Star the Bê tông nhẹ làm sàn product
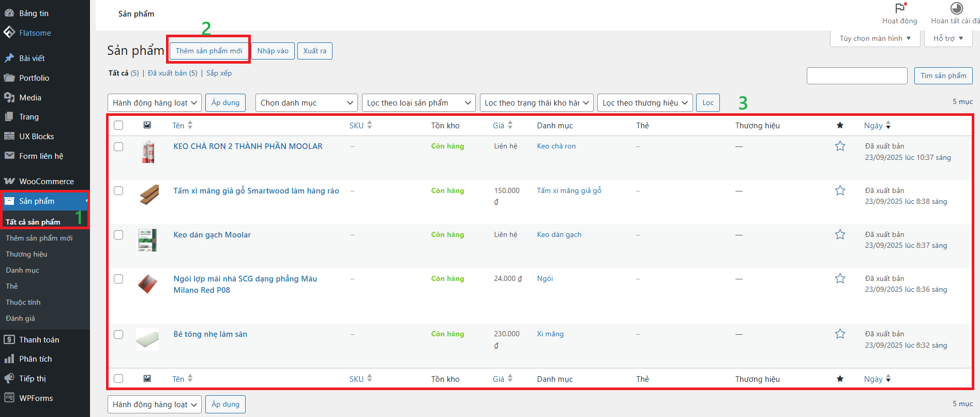The height and width of the screenshot is (417, 980). point(840,334)
